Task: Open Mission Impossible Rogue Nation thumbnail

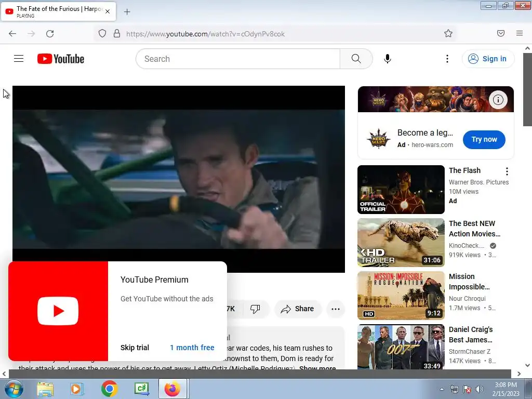Action: [x=401, y=296]
